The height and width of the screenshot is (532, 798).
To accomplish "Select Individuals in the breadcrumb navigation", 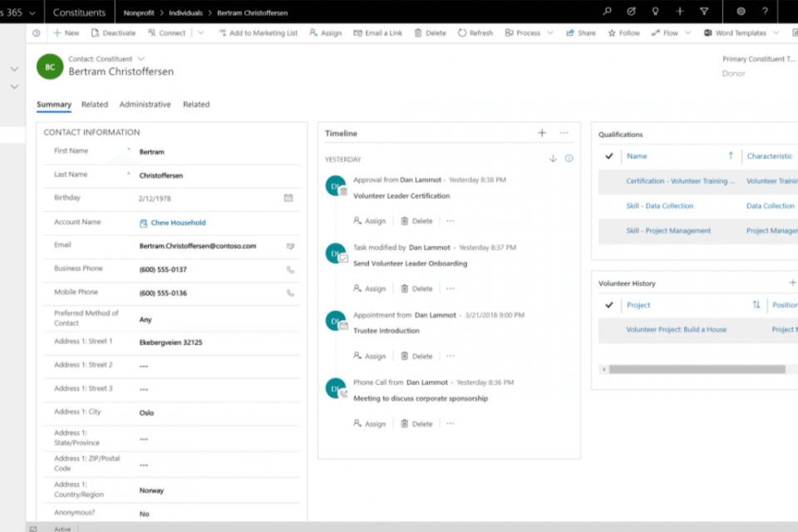I will click(186, 13).
